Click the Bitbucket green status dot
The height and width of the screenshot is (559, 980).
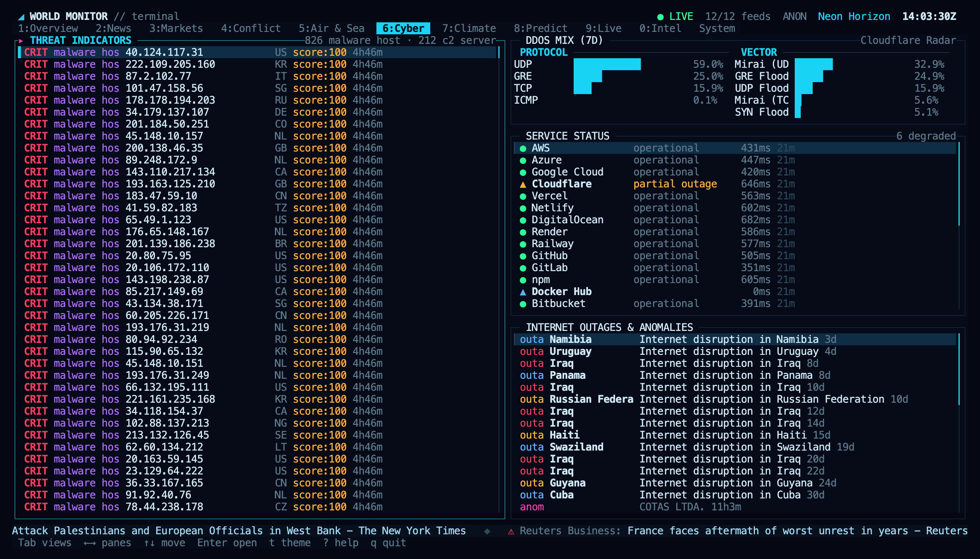[523, 304]
